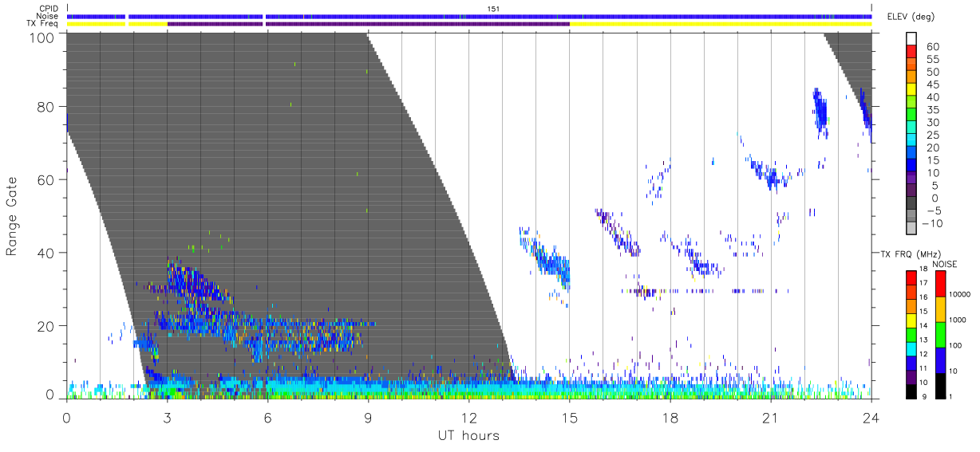
Task: Pick the dark gray −5–0 band in ELEV colorbar
Action: [911, 204]
